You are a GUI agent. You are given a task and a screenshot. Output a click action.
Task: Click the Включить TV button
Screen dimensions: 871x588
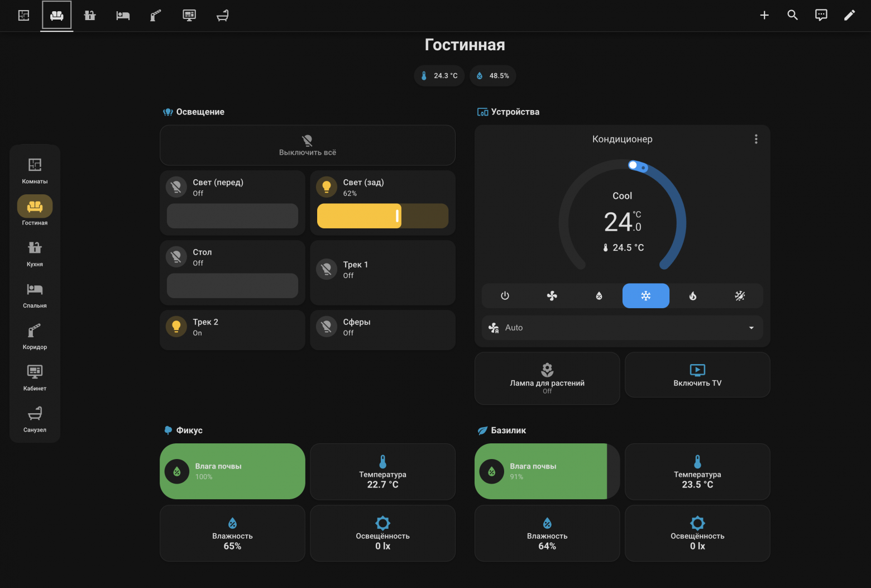click(x=697, y=375)
